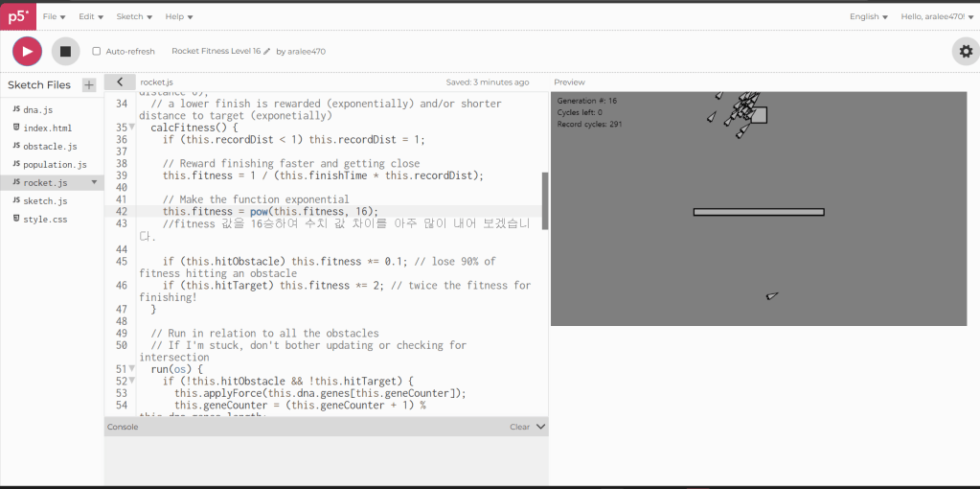Collapse the console with chevron
980x489 pixels.
click(x=540, y=427)
